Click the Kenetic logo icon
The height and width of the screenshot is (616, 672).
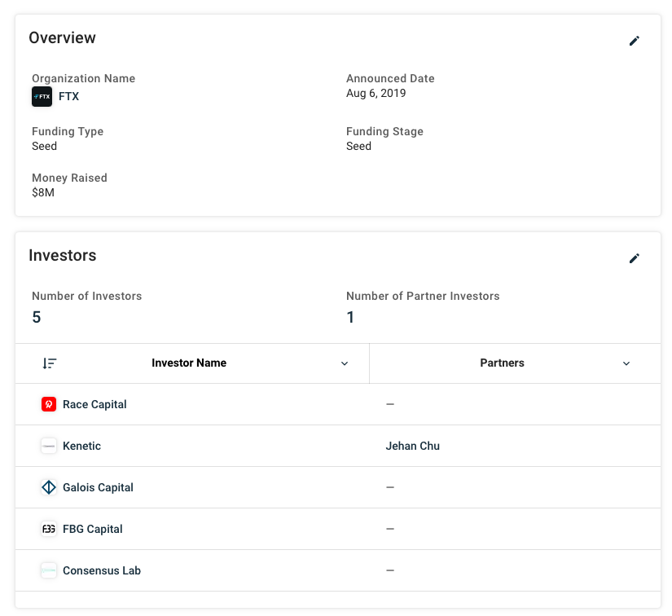tap(49, 446)
